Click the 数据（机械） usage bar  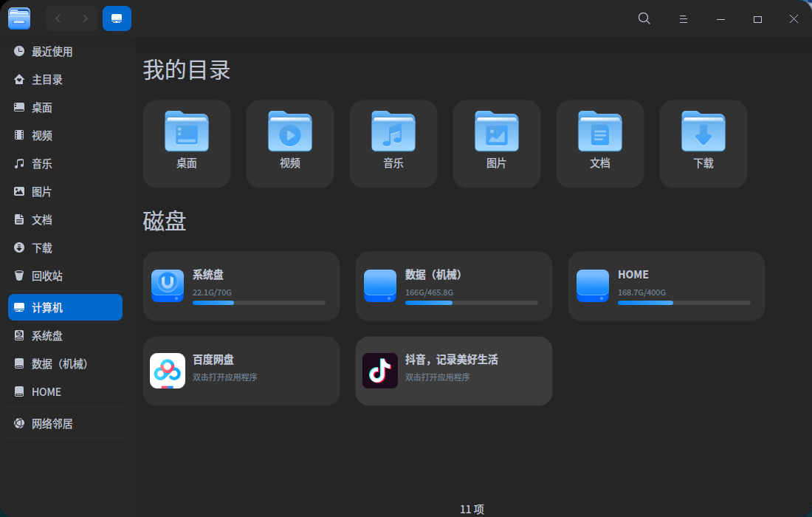click(471, 303)
